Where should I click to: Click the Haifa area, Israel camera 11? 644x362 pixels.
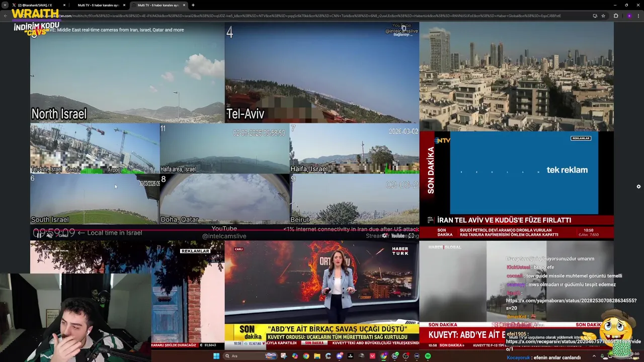coord(225,148)
